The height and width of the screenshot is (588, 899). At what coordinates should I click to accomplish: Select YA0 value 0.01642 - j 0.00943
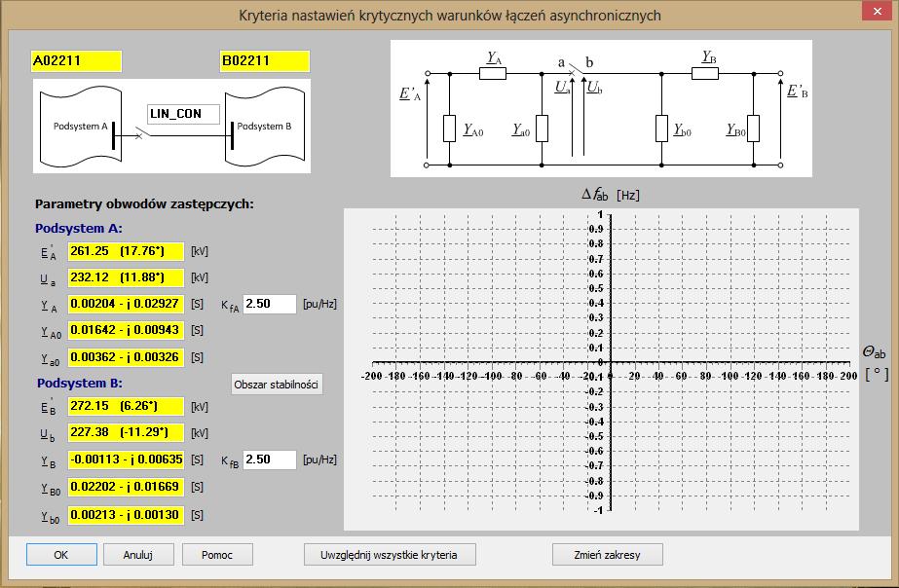pos(127,330)
